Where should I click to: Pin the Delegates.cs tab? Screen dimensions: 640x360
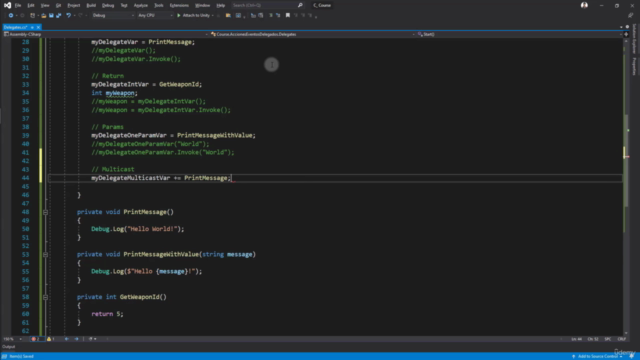32,27
